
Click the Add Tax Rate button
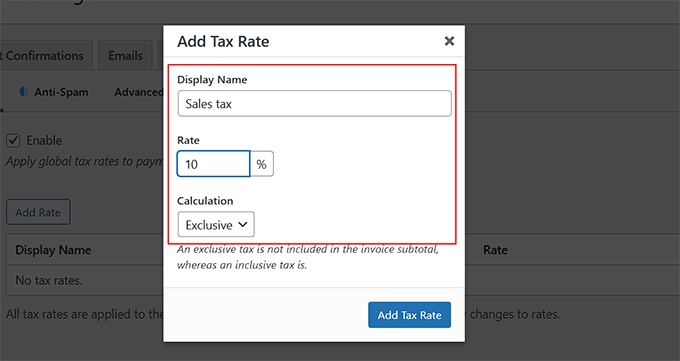[409, 315]
